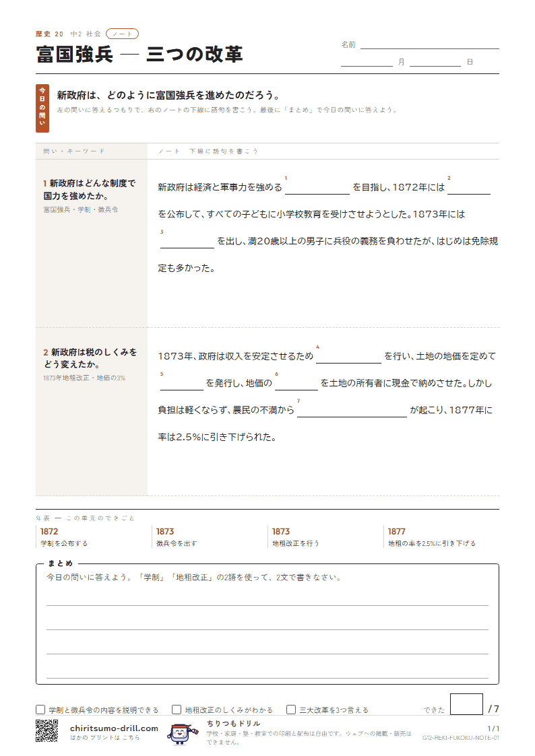This screenshot has width=535, height=756.
Task: Click the page number 1/1
Action: (493, 728)
